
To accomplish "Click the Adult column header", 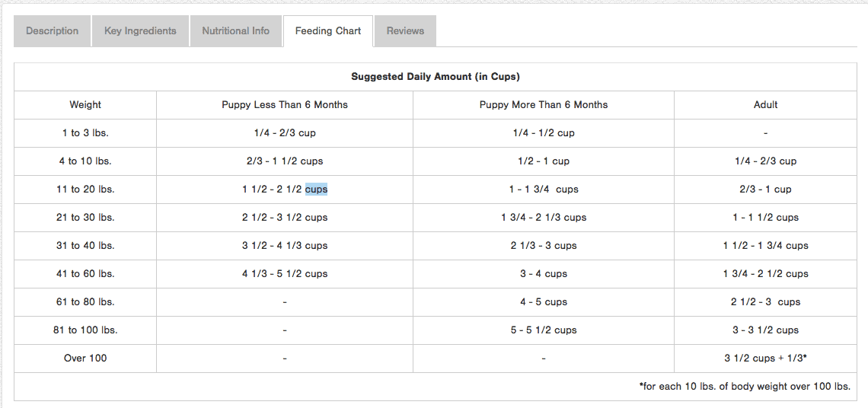I will point(765,105).
